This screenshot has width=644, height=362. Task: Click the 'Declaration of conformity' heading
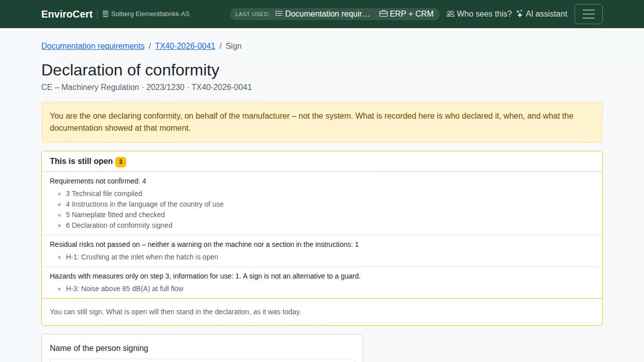point(130,70)
